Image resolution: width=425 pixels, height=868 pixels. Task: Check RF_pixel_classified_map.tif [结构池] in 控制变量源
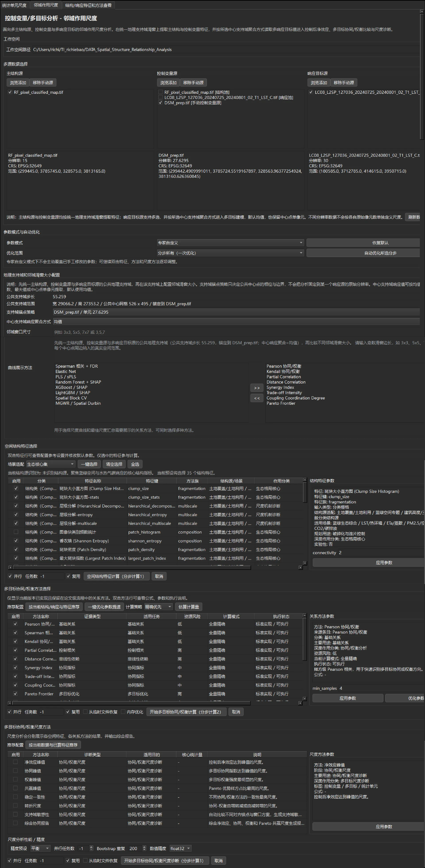tap(160, 92)
